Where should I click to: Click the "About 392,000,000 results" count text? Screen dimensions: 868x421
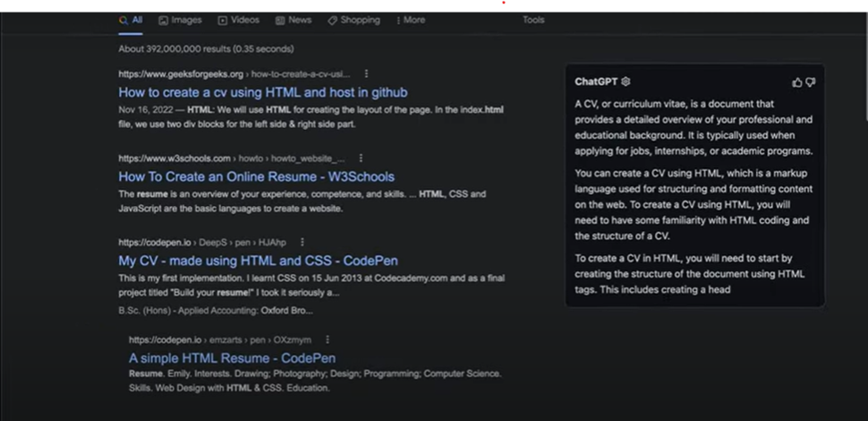click(206, 48)
